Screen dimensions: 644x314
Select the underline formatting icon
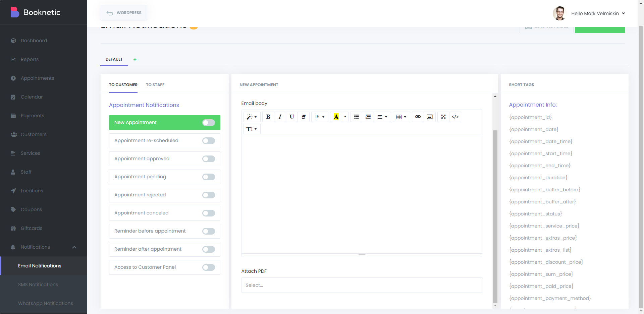pos(291,117)
